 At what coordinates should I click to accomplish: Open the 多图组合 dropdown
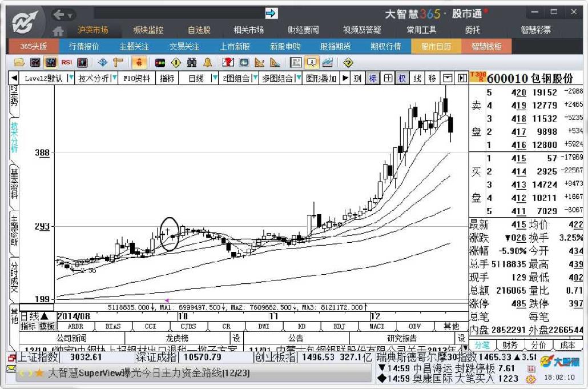click(298, 78)
